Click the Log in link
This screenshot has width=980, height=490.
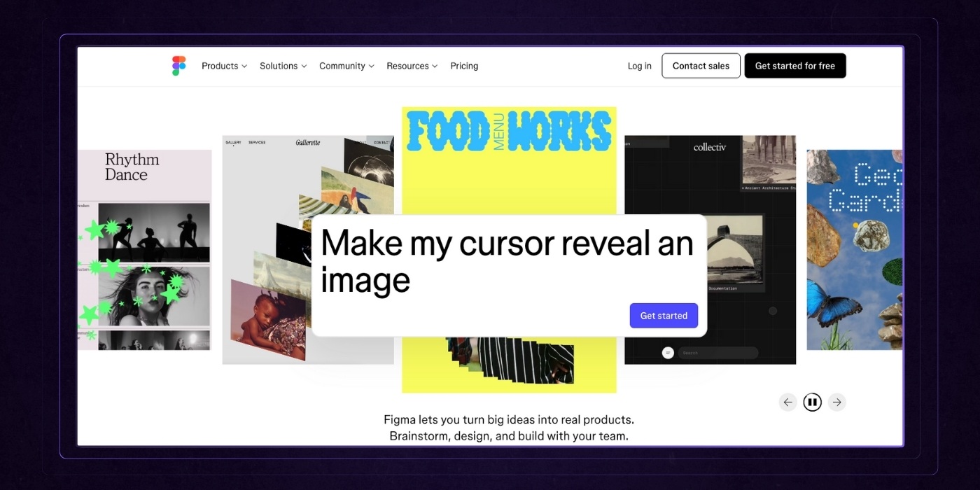pos(639,66)
